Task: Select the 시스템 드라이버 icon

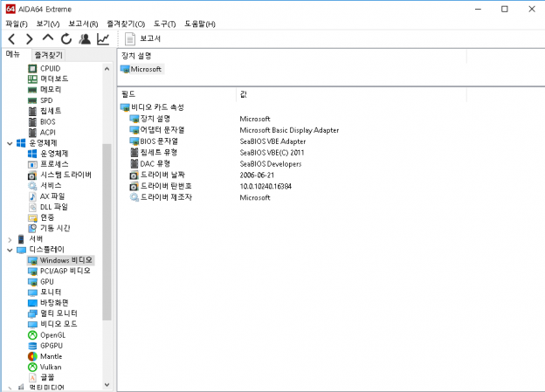Action: (32, 175)
